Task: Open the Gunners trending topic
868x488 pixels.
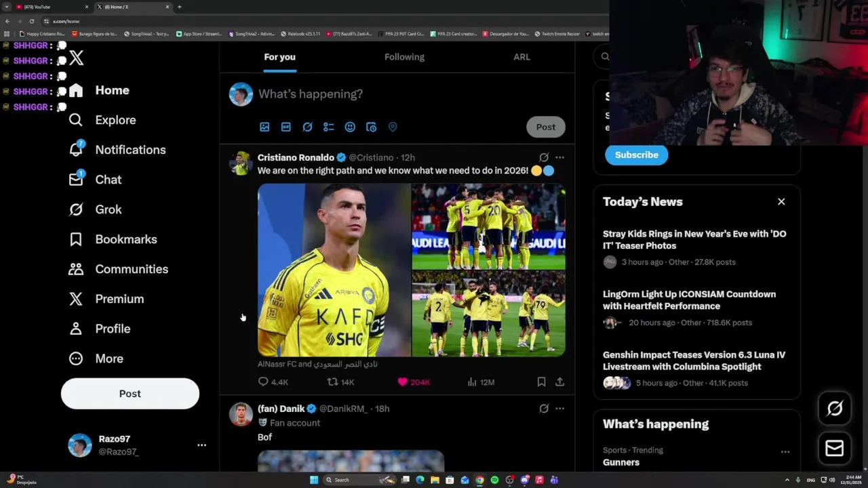Action: coord(621,462)
